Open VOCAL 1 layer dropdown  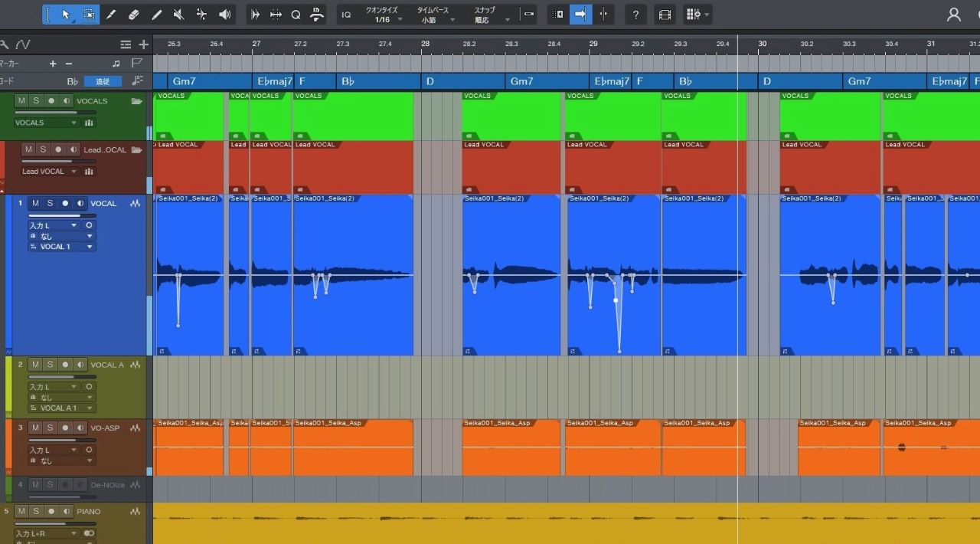tap(61, 247)
